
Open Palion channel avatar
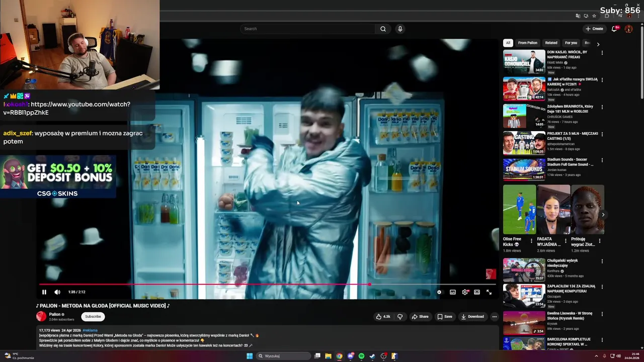(x=41, y=316)
